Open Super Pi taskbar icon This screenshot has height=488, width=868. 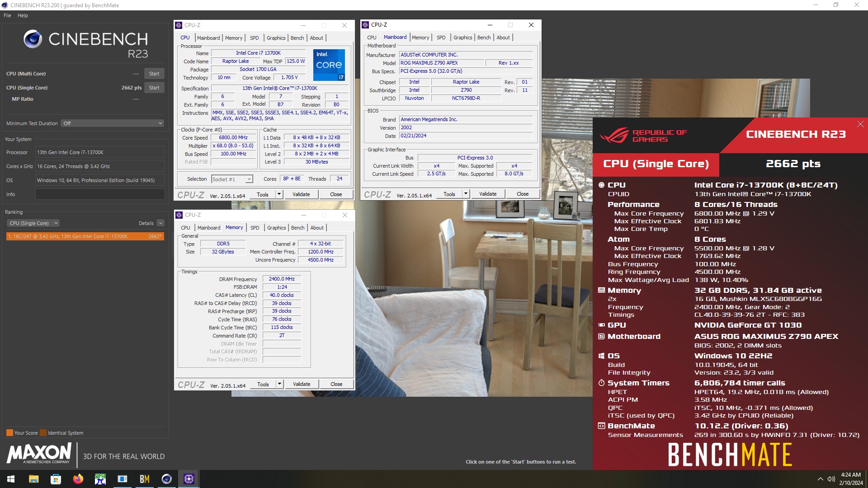(x=100, y=479)
